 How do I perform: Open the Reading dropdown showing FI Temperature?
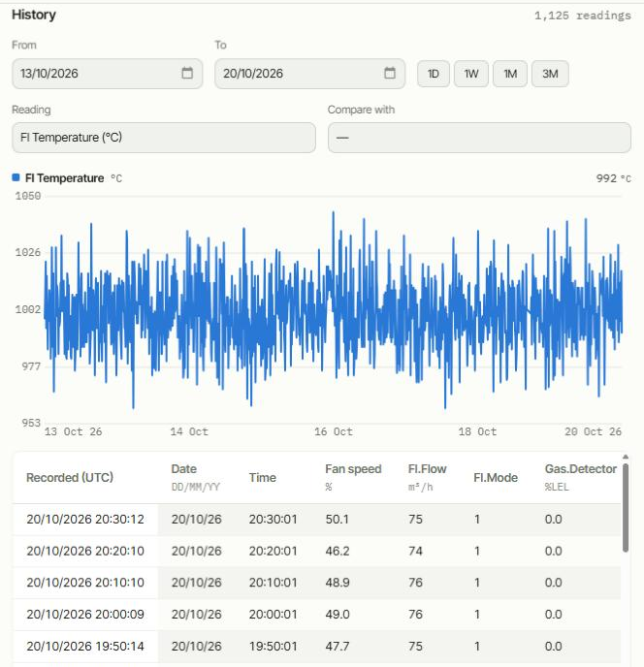164,138
